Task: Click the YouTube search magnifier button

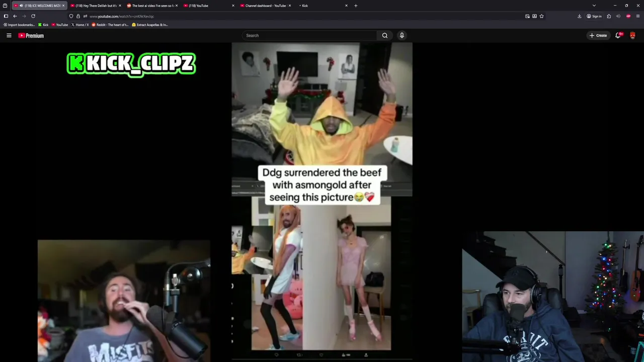Action: pos(384,35)
